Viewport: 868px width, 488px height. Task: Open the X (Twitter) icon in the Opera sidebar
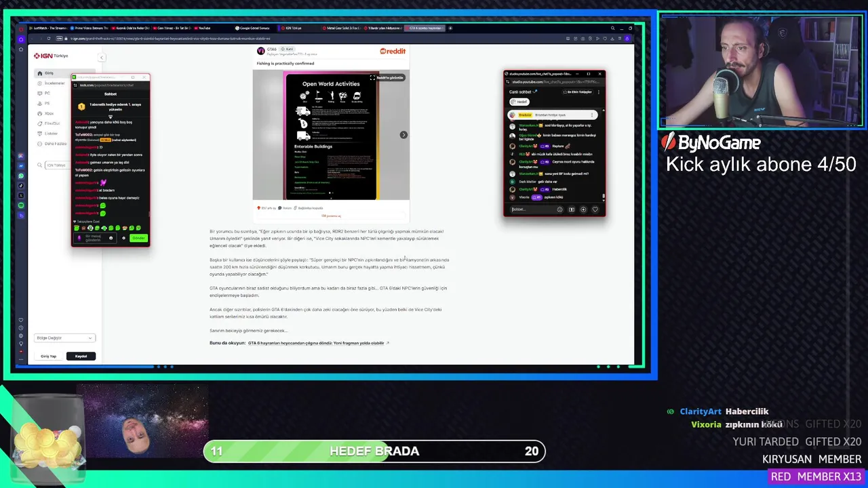click(x=21, y=195)
